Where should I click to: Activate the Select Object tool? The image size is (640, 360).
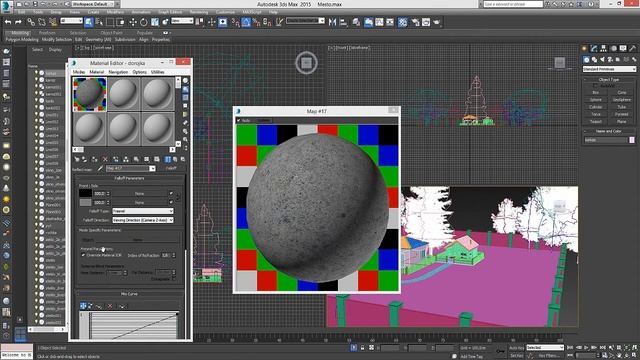coord(89,22)
